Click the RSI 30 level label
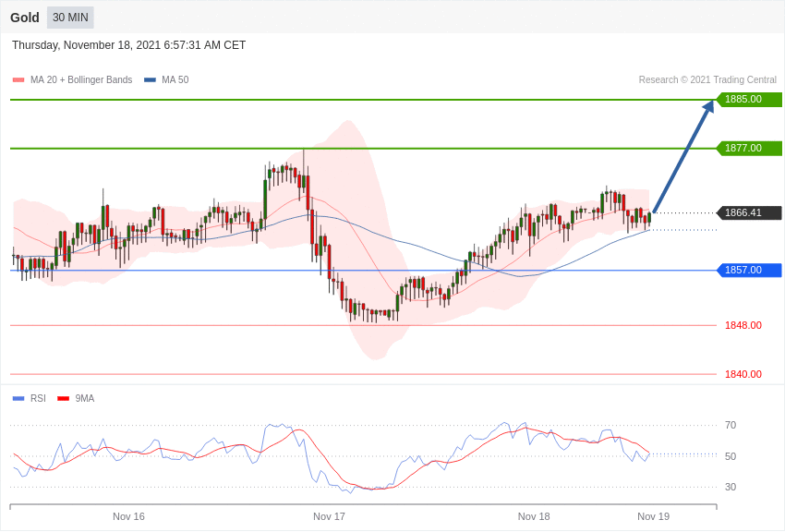The height and width of the screenshot is (532, 785). (x=731, y=487)
